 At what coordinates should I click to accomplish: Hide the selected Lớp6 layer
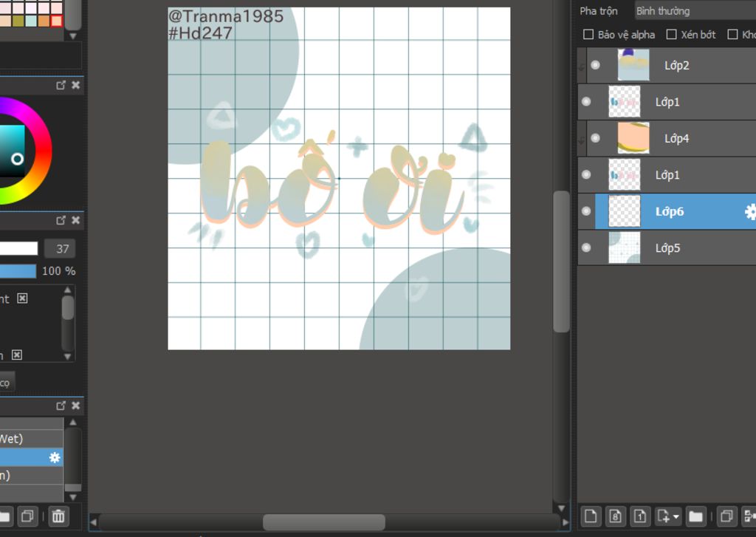(586, 211)
